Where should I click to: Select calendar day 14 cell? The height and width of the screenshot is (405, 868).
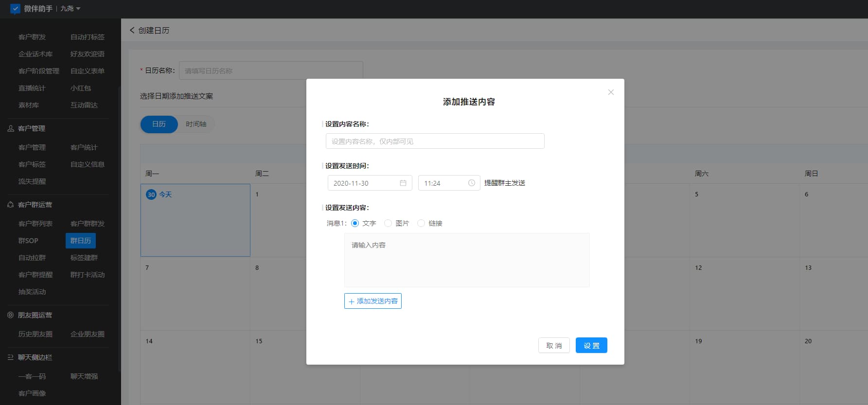(195, 367)
